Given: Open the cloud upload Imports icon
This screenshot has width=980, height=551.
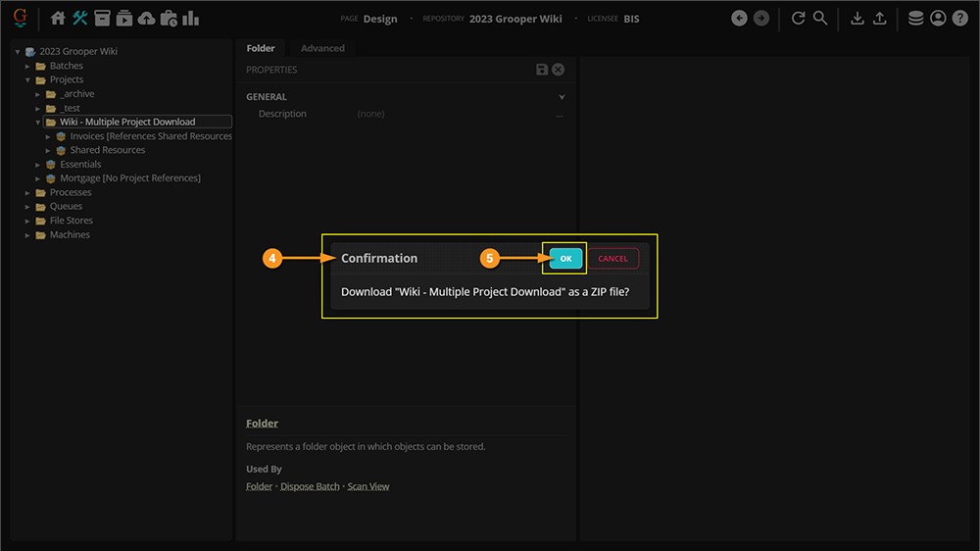Looking at the screenshot, I should [x=146, y=18].
